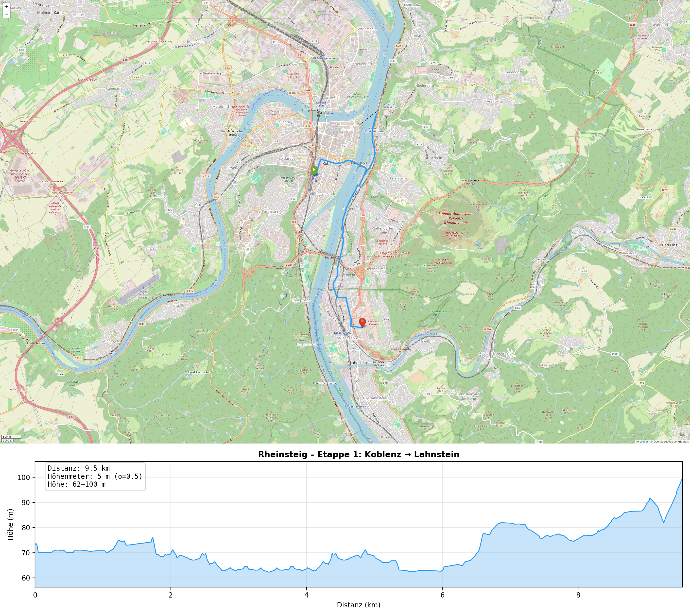The height and width of the screenshot is (616, 690).
Task: Click the 6 km tick on distance axis
Action: tap(442, 595)
